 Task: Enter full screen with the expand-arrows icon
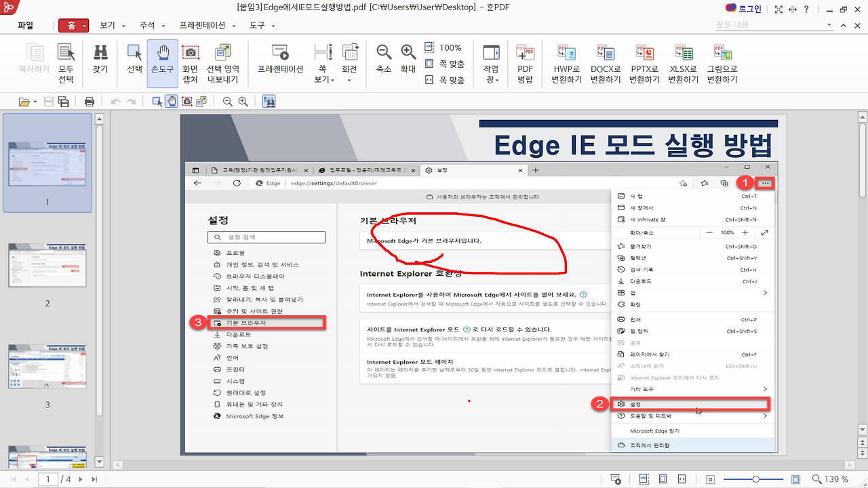click(778, 9)
